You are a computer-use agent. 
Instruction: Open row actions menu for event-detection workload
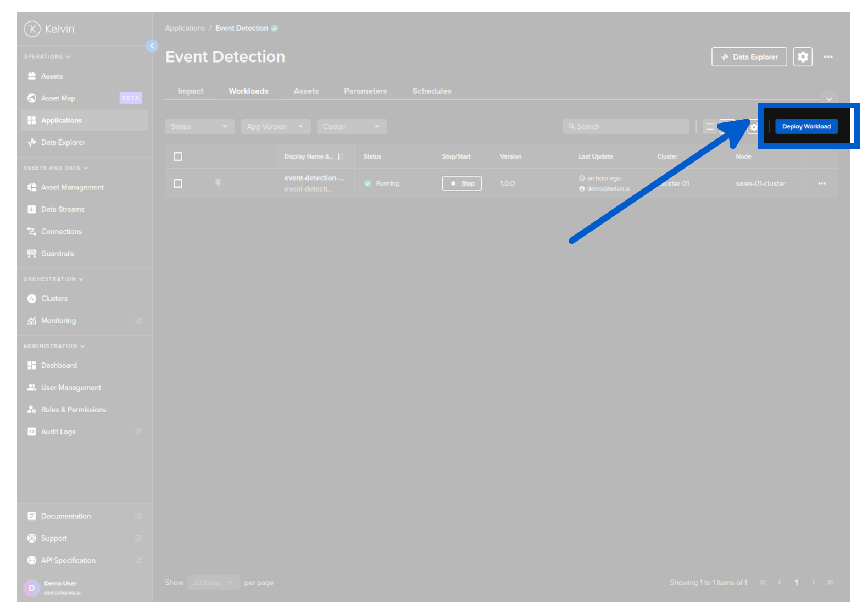pos(821,183)
